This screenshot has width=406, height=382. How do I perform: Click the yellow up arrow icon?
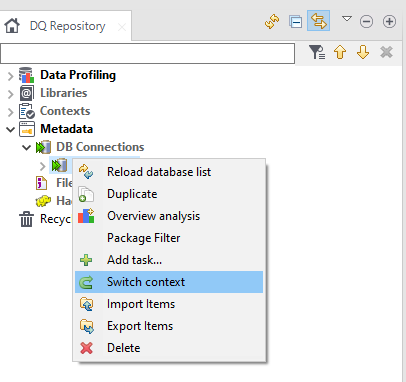pyautogui.click(x=340, y=52)
